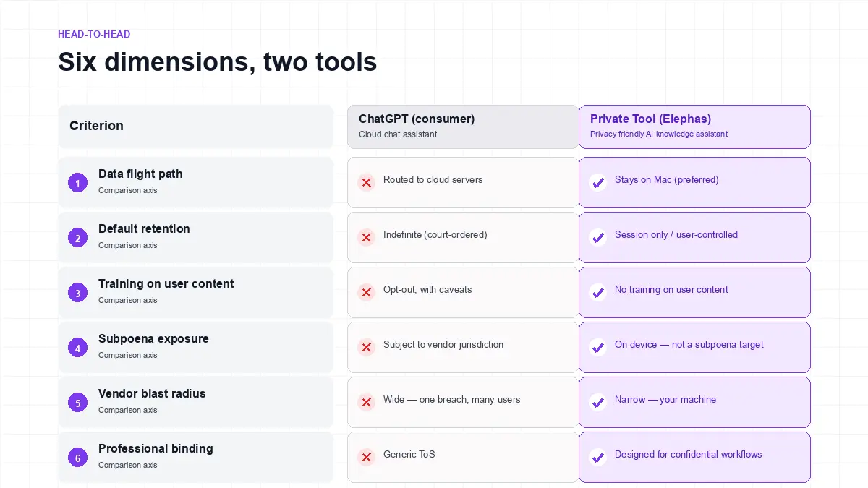Click Privacy friendly AI knowledge assistant subtitle

659,134
